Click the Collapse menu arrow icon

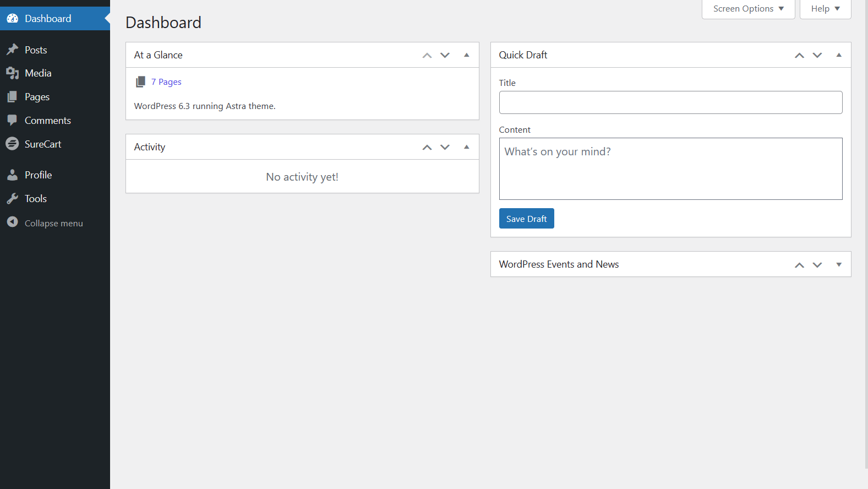pyautogui.click(x=12, y=222)
